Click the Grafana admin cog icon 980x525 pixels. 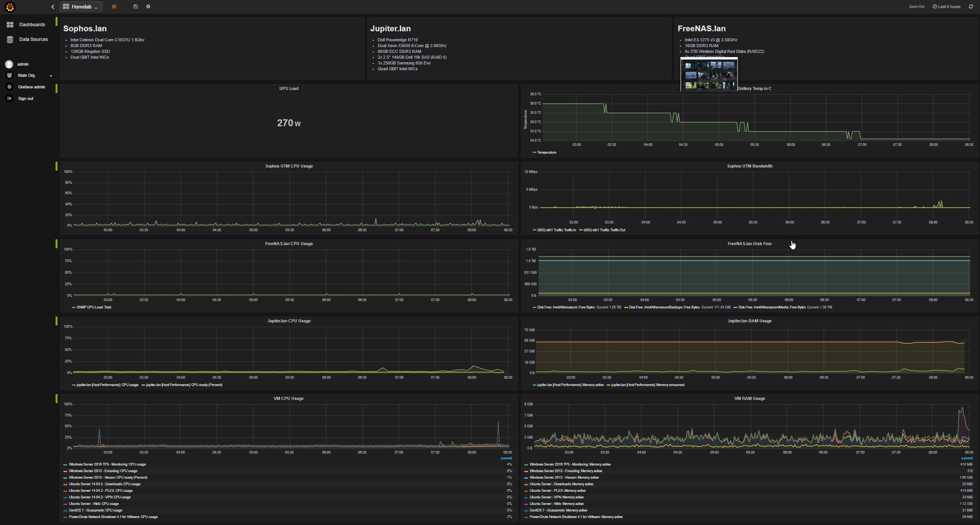tap(10, 87)
